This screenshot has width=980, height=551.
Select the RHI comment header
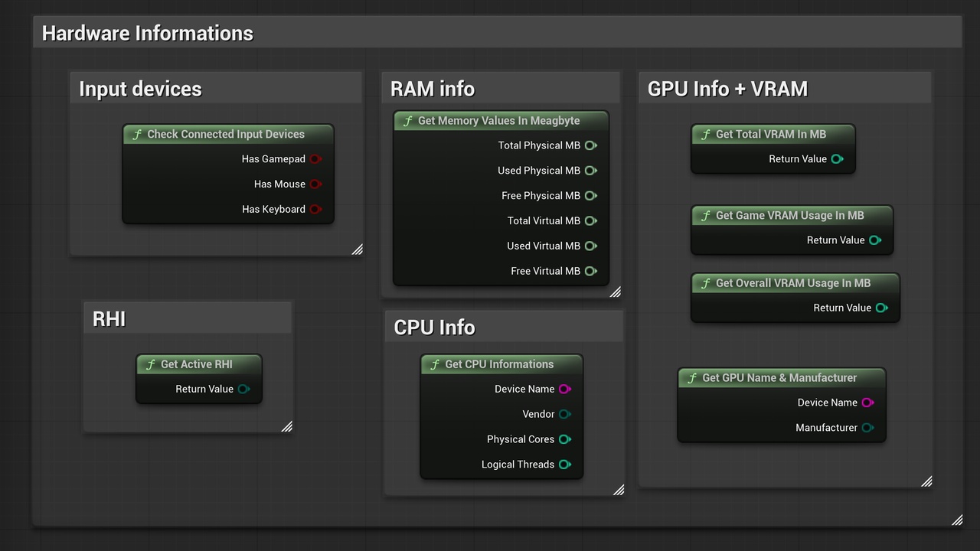(x=188, y=318)
